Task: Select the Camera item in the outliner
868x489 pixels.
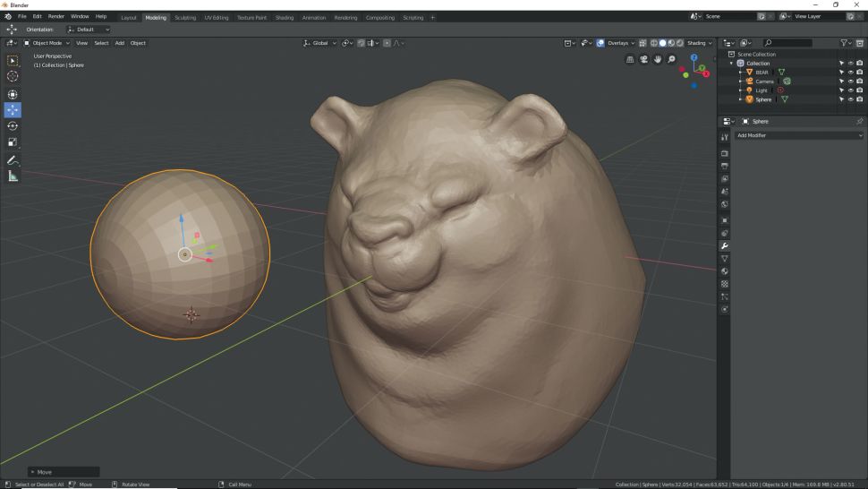Action: pos(764,81)
